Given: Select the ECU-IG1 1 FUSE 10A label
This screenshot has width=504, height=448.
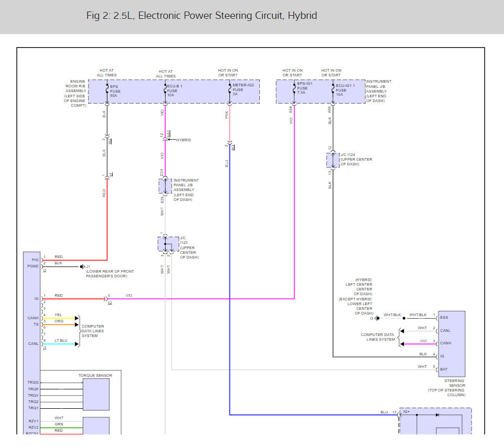Looking at the screenshot, I should coord(345,90).
